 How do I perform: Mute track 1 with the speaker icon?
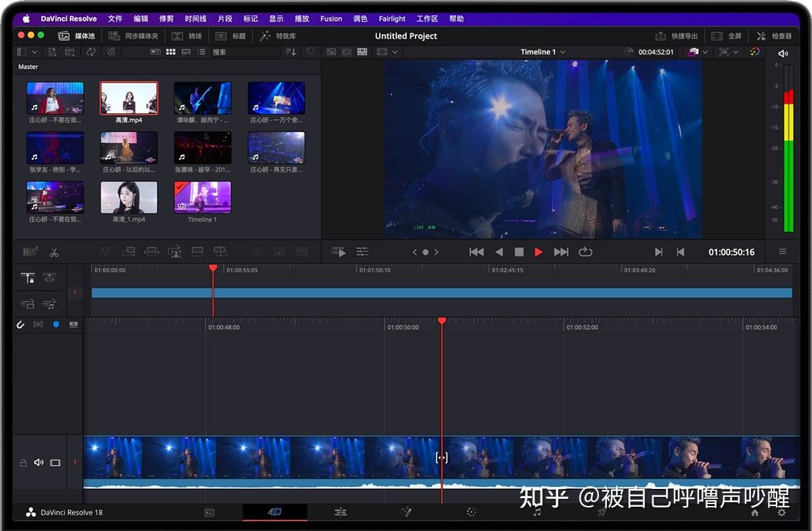(x=39, y=463)
